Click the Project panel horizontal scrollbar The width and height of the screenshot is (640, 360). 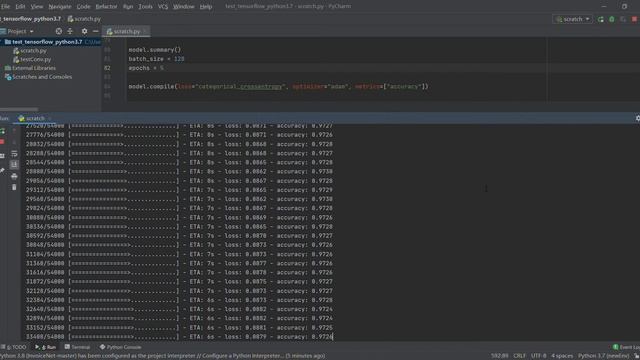click(x=19, y=110)
